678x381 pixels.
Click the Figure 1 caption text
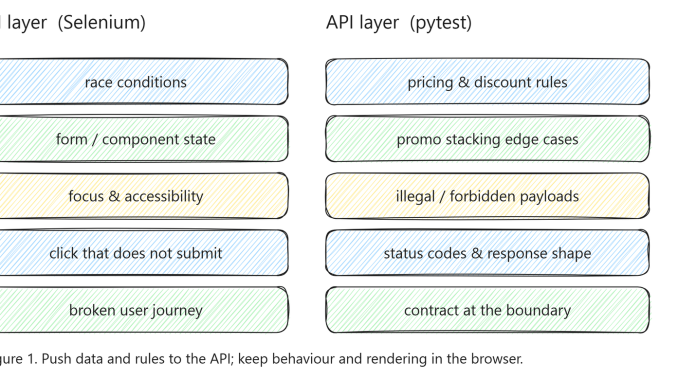261,359
